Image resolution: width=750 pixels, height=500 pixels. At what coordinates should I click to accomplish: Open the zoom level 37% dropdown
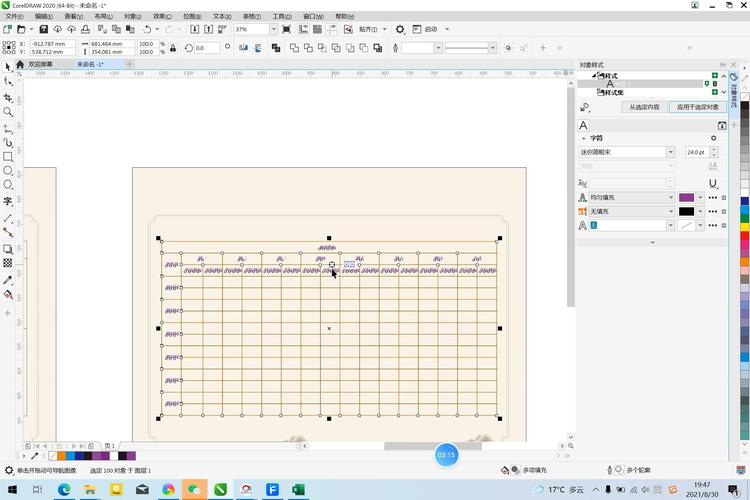point(274,29)
